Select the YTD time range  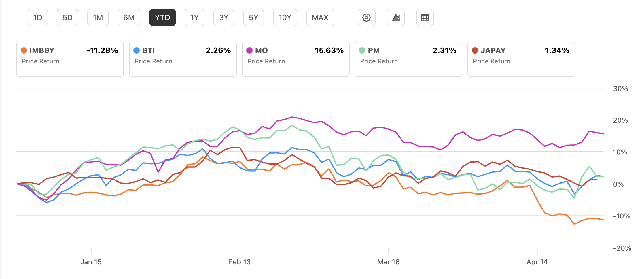(162, 18)
